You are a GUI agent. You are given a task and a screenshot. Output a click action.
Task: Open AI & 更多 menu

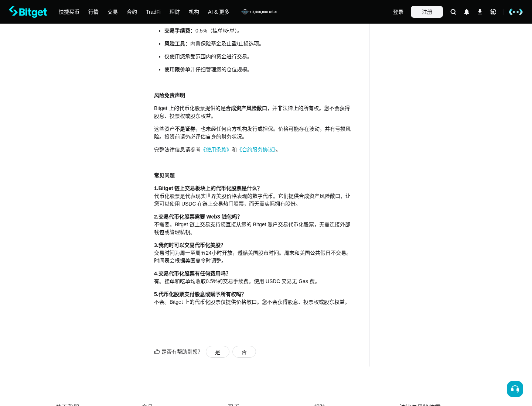click(219, 12)
